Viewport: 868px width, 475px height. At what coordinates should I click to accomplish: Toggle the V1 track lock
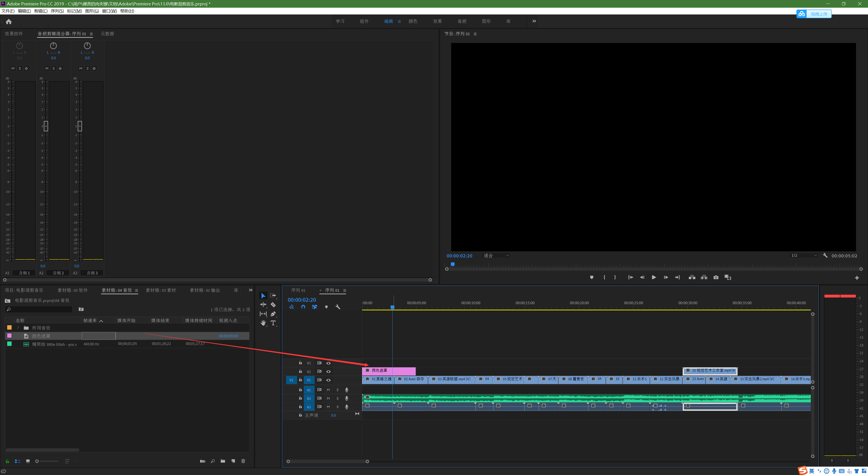point(300,380)
